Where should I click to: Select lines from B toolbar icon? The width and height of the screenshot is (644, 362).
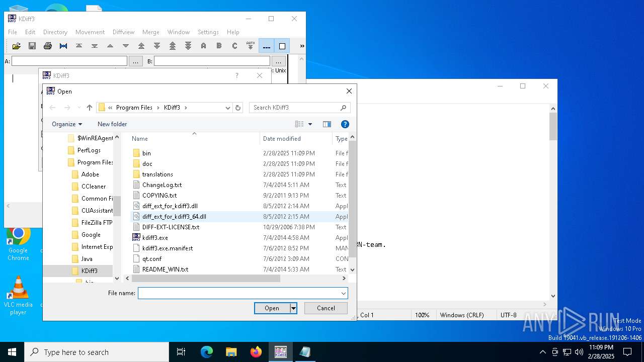point(219,46)
